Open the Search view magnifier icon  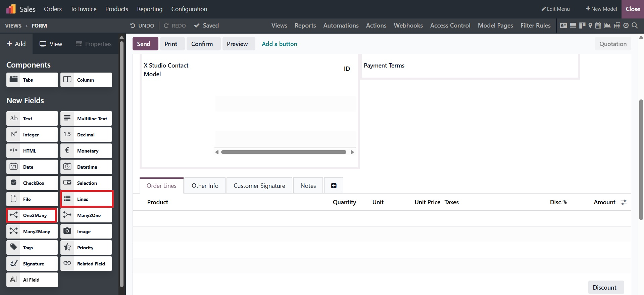pos(635,26)
